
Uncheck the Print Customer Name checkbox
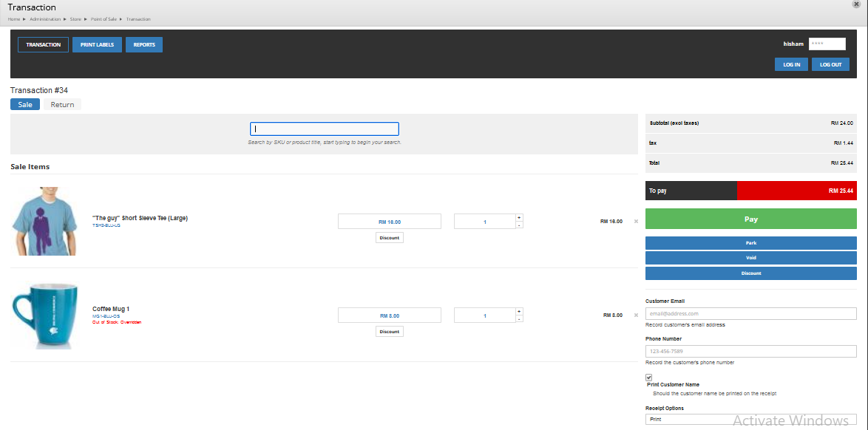tap(649, 377)
